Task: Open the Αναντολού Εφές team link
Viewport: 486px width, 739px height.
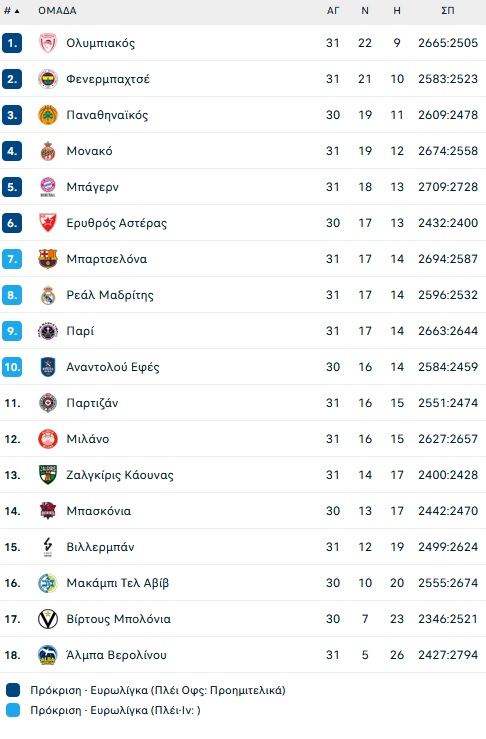Action: [113, 367]
